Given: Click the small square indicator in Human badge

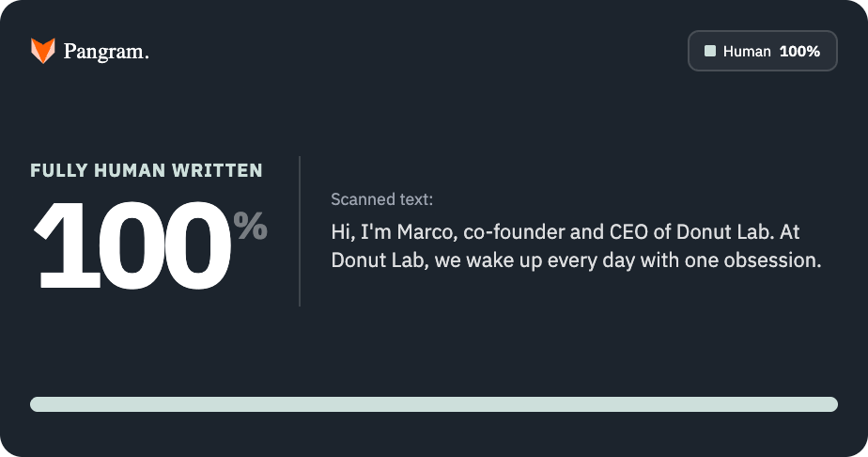Looking at the screenshot, I should pos(710,52).
